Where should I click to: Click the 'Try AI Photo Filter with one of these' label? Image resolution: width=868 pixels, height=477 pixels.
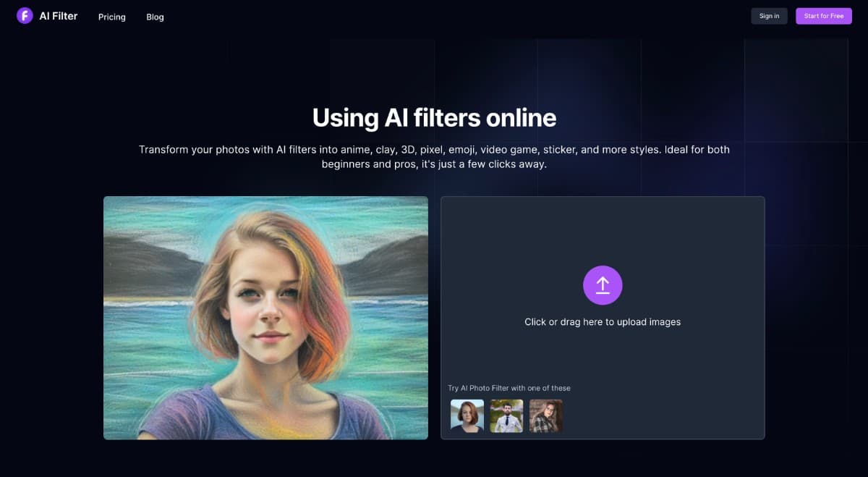(509, 388)
